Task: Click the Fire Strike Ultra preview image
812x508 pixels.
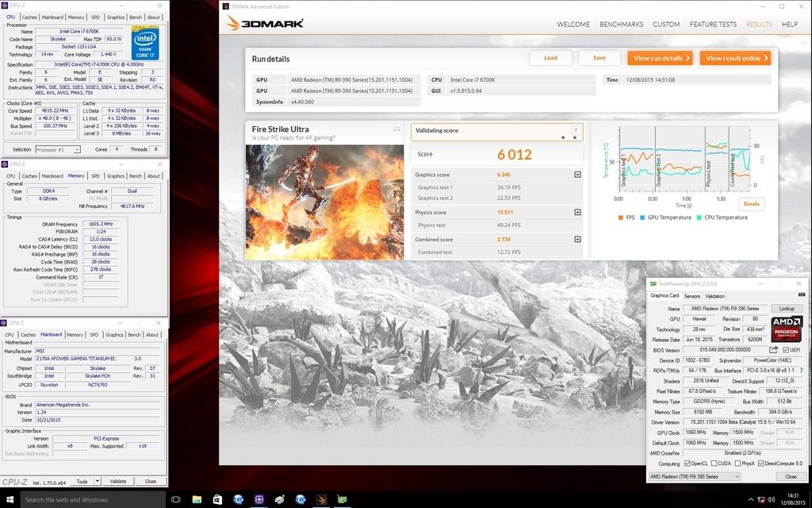Action: (x=324, y=202)
